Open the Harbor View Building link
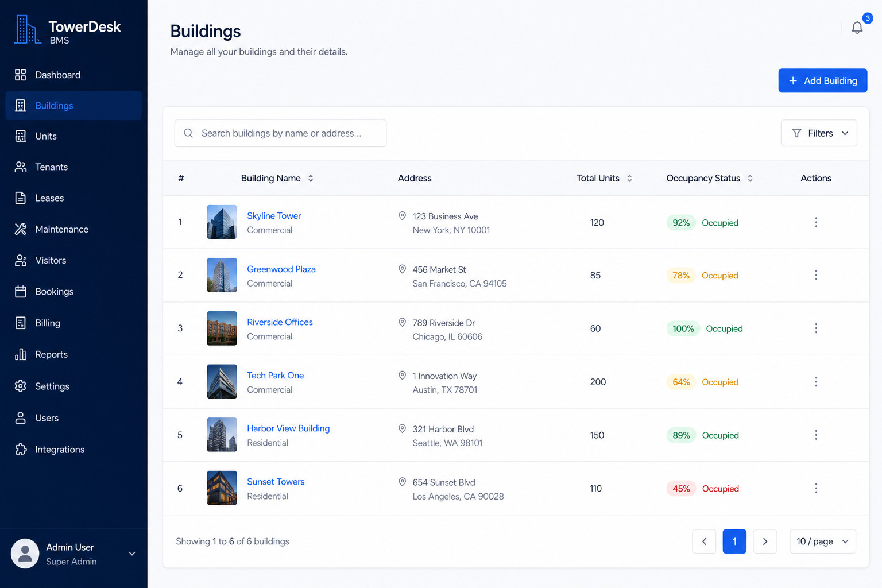The height and width of the screenshot is (588, 882). 288,428
